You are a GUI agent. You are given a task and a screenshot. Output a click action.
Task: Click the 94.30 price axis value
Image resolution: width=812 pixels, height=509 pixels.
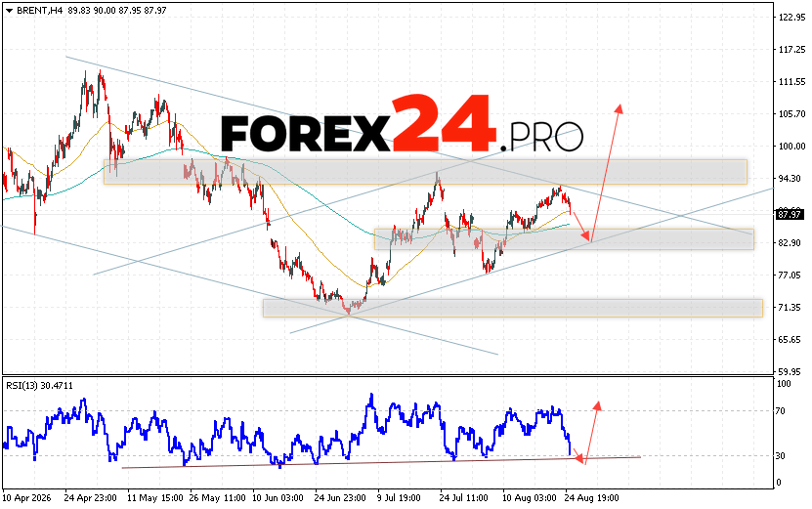pyautogui.click(x=790, y=178)
